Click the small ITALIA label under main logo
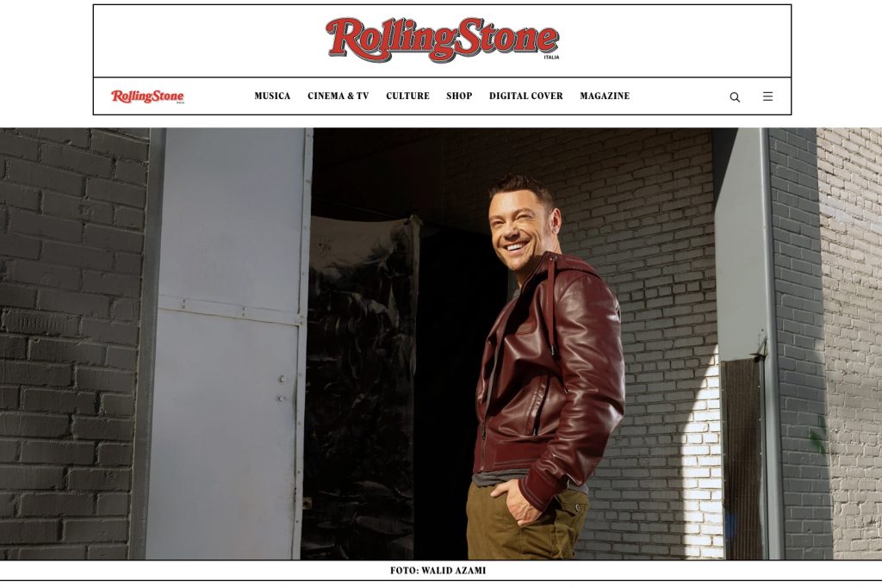Image resolution: width=882 pixels, height=588 pixels. (x=551, y=58)
